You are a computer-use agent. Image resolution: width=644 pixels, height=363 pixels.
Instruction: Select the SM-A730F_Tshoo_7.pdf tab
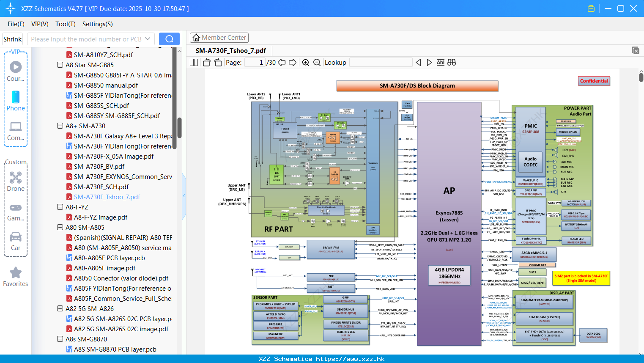[231, 51]
